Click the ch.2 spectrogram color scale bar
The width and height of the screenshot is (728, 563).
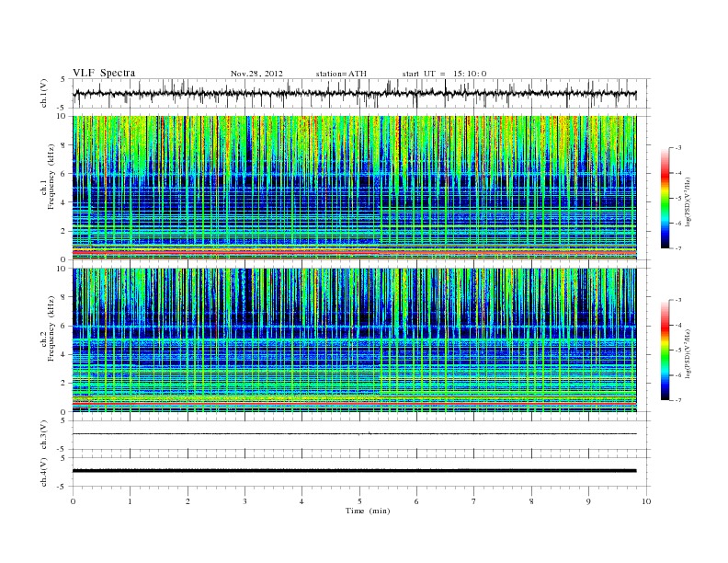click(x=665, y=350)
